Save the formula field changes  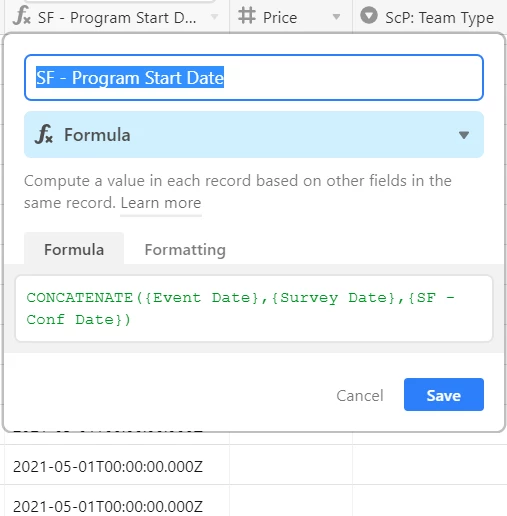coord(444,395)
